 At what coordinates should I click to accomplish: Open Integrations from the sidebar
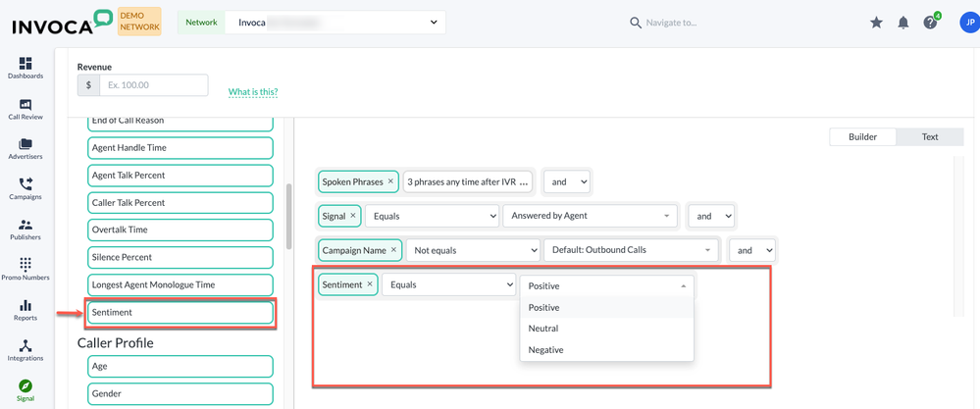26,350
